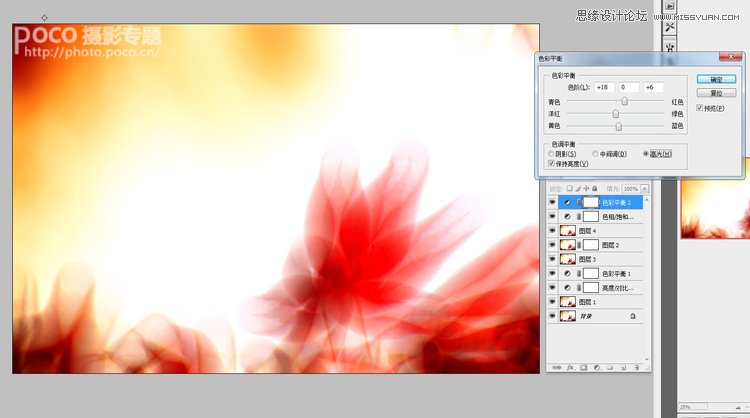
Task: Click the first 色阶 value field showing +18
Action: [603, 87]
